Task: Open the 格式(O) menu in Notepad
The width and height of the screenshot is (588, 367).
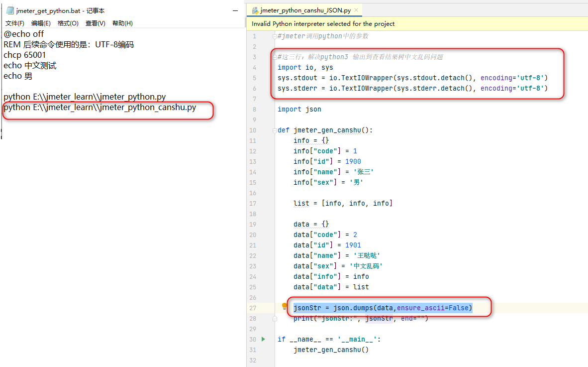Action: point(68,23)
